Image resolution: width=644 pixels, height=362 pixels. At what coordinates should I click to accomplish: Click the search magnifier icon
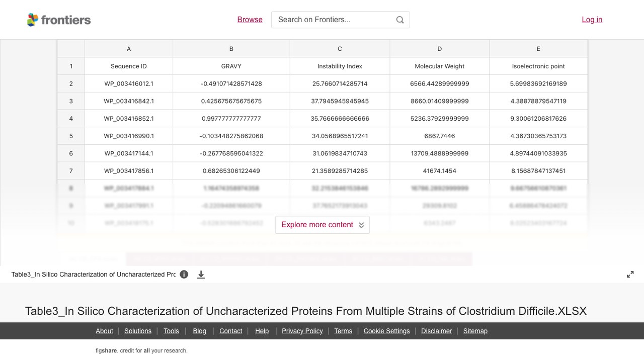click(400, 20)
